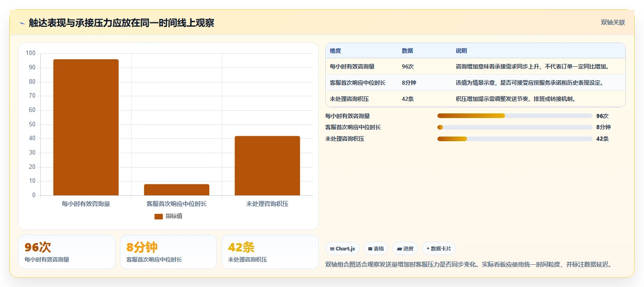Click the 未处理咨询积压 bar in chart

[x=267, y=166]
